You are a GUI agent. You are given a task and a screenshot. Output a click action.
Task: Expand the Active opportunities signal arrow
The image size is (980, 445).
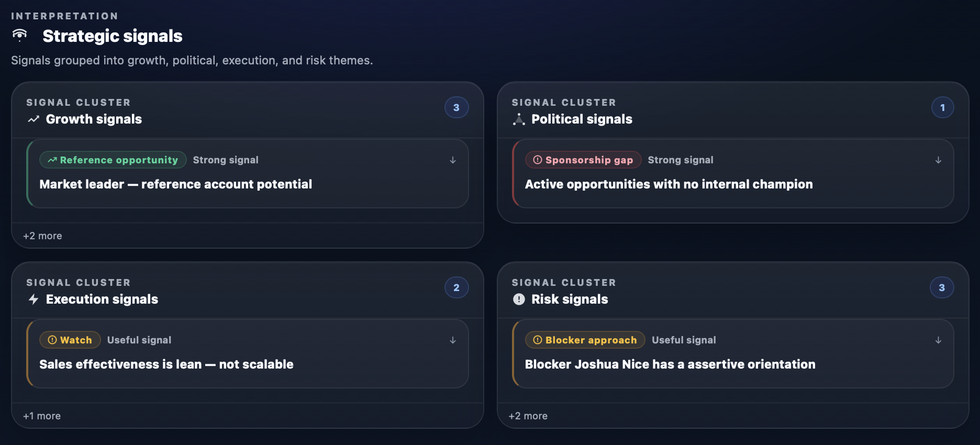pos(938,160)
